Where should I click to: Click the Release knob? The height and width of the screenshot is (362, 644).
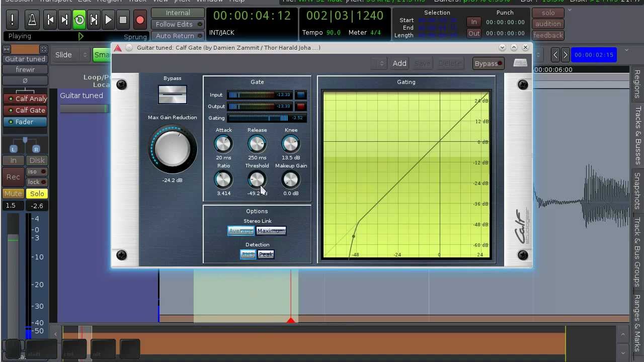257,144
